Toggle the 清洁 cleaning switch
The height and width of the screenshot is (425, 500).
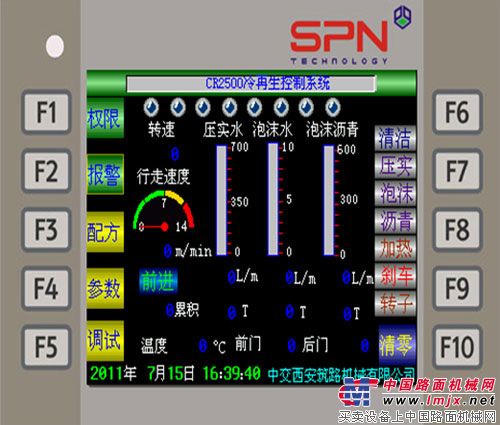point(395,138)
